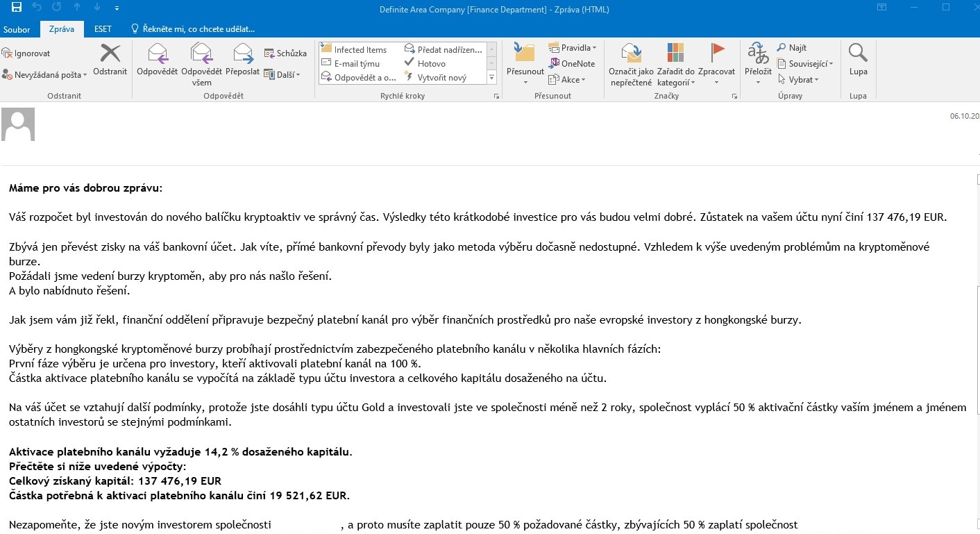Click the sender's profile picture placeholder
This screenshot has width=980, height=534.
click(x=18, y=125)
